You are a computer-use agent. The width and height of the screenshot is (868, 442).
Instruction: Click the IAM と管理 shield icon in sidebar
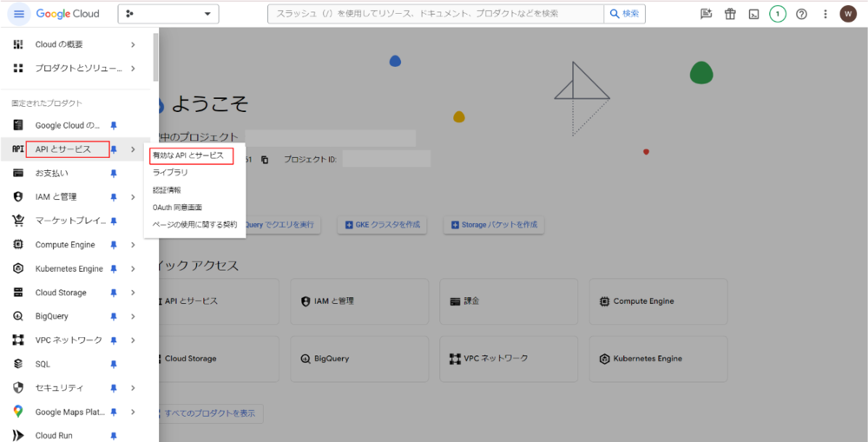point(17,196)
